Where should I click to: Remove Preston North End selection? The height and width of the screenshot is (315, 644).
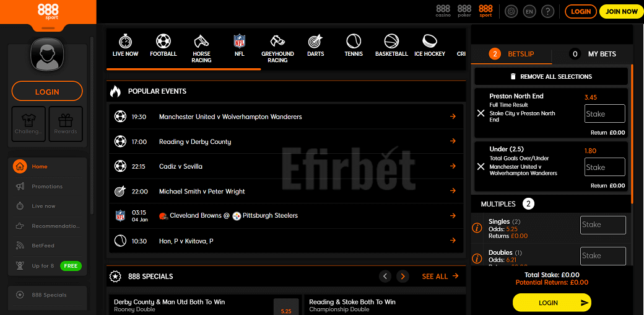pos(481,113)
